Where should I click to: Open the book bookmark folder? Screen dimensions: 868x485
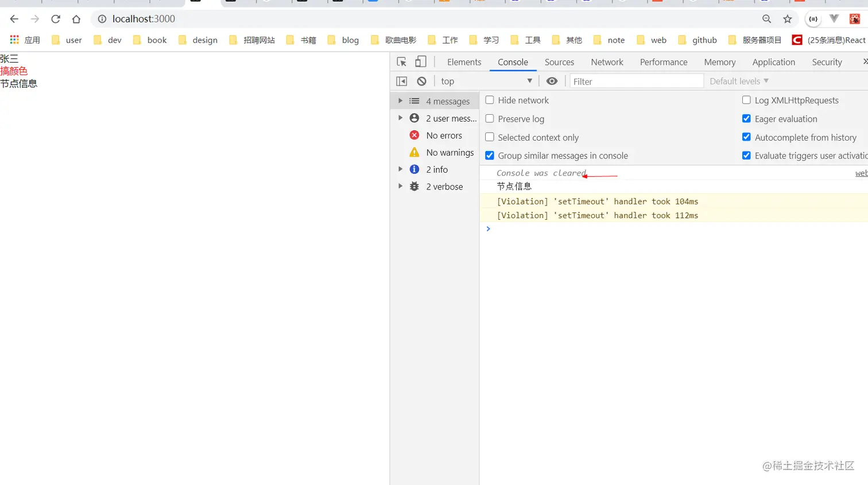pyautogui.click(x=150, y=40)
